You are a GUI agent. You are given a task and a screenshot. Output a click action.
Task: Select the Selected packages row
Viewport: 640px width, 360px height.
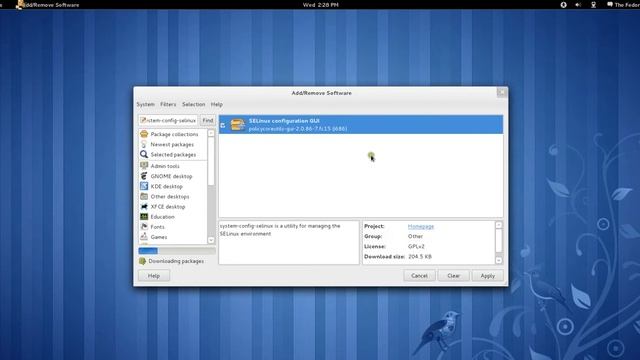(x=173, y=155)
